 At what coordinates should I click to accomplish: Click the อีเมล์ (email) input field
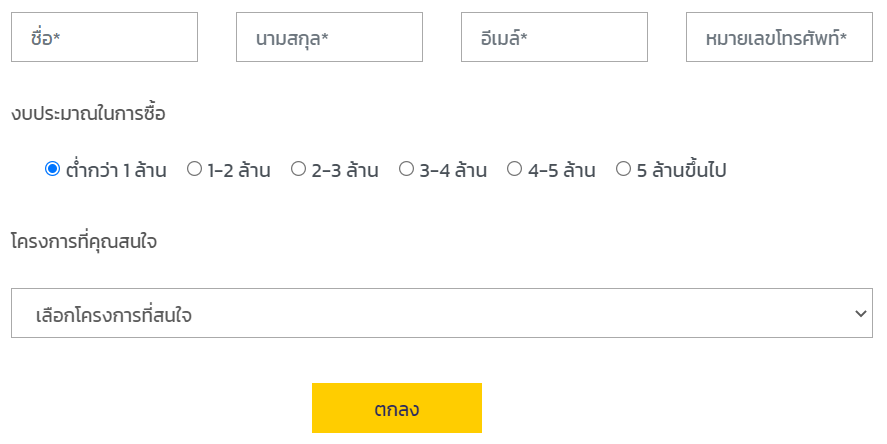coord(554,38)
